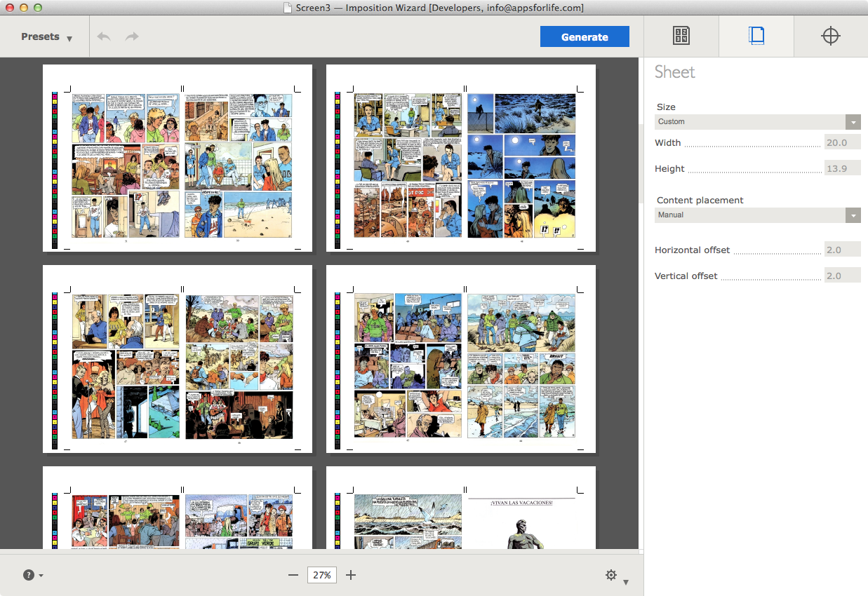Open the layout grid panel tab
The height and width of the screenshot is (596, 868).
[x=681, y=36]
